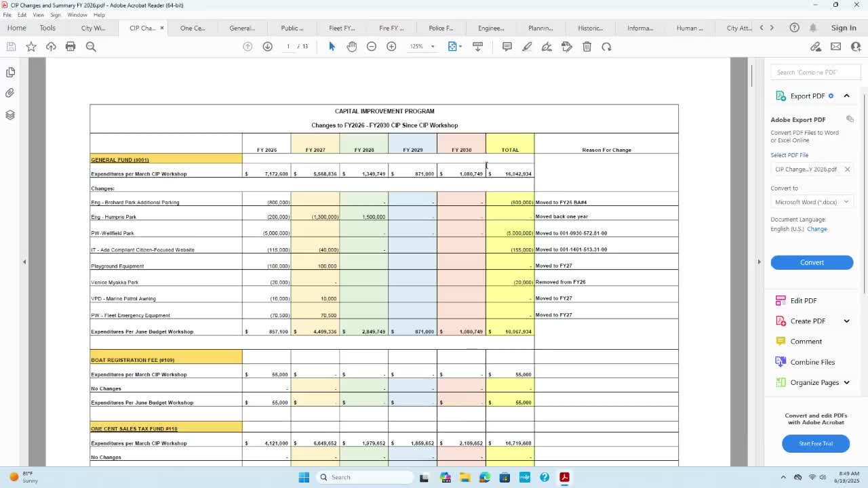Open the help question mark icon
The image size is (868, 488).
[794, 28]
